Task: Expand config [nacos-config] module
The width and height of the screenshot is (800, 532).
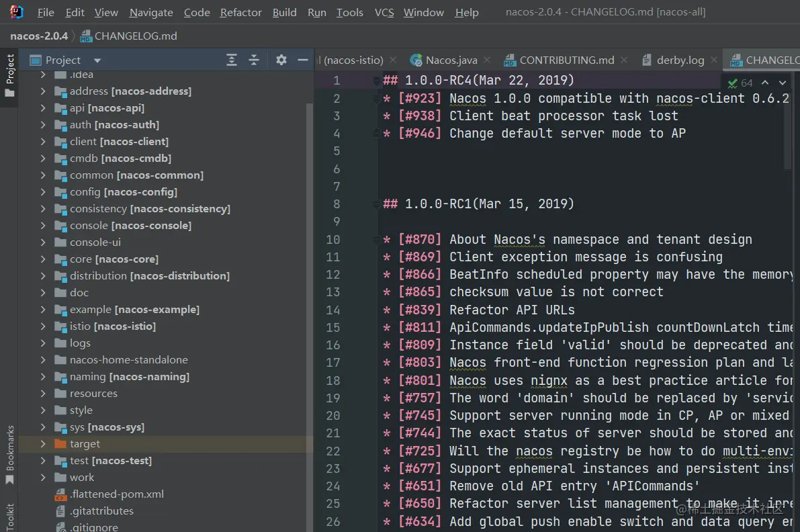Action: point(43,192)
